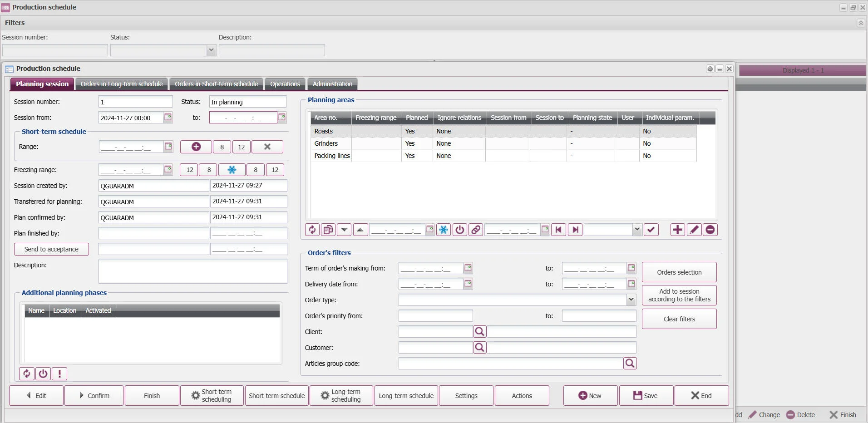Click the Send to acceptance button

[51, 249]
